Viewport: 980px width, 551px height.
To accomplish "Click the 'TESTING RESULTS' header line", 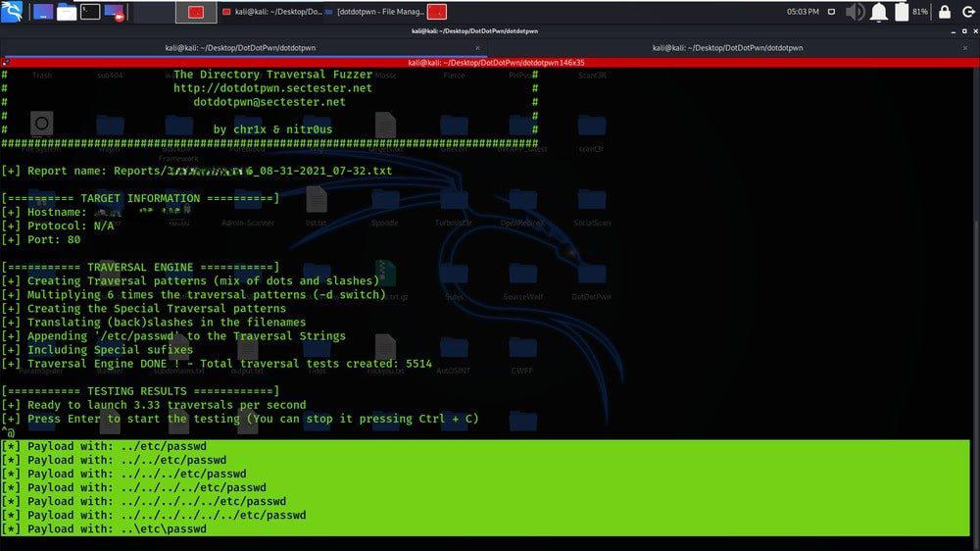I will tap(140, 391).
